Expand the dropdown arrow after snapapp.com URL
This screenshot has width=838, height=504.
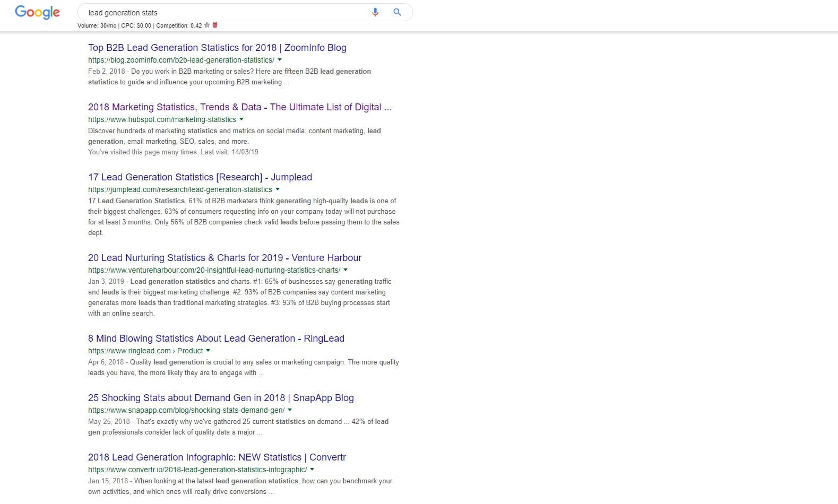click(x=290, y=410)
